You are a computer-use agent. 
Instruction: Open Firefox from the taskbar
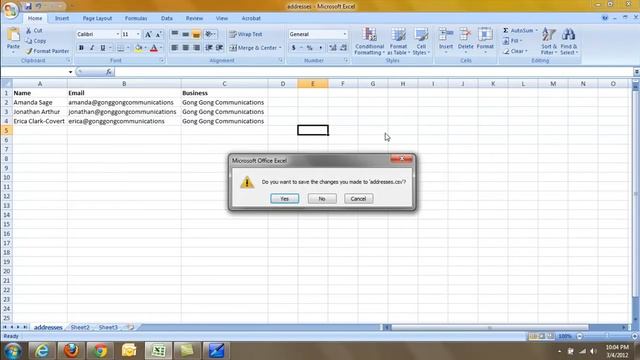71,351
